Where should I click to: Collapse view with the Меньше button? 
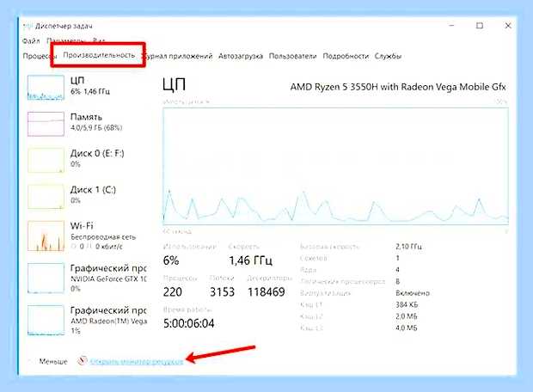53,361
